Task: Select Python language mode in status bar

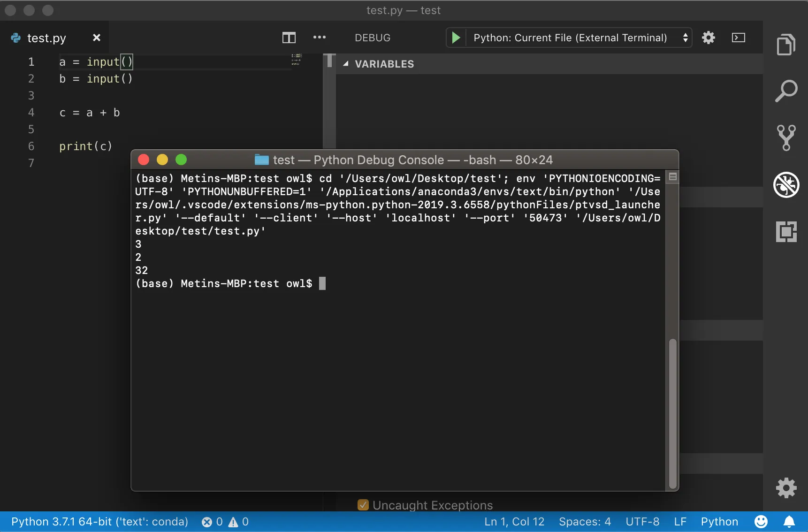Action: tap(719, 522)
